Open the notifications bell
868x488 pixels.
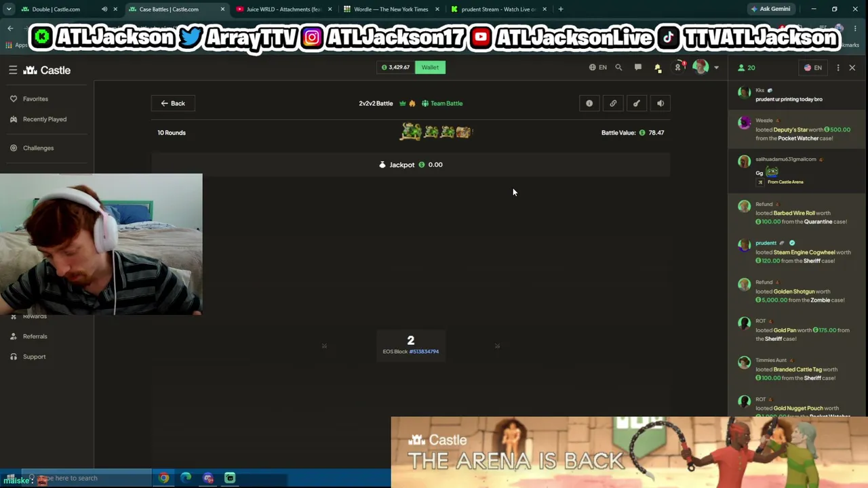click(658, 67)
